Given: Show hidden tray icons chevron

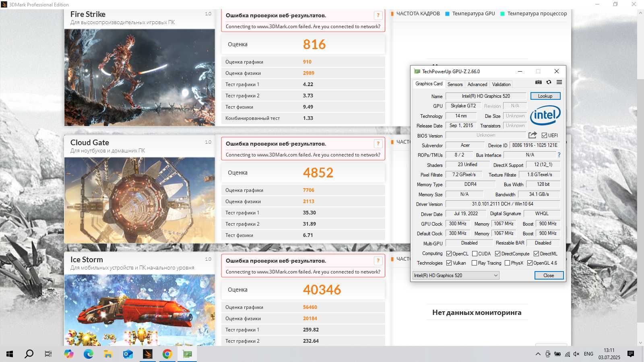Looking at the screenshot, I should (x=538, y=354).
